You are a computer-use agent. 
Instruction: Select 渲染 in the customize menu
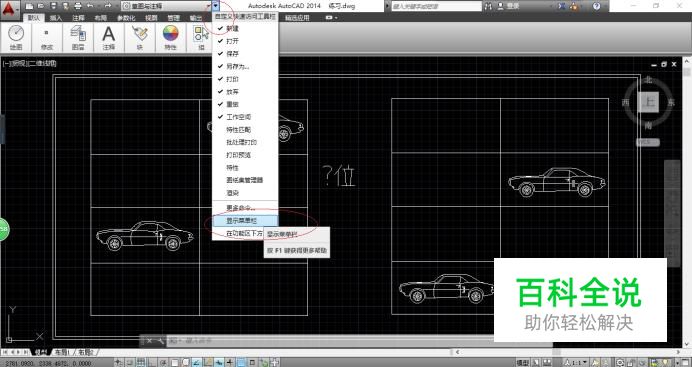[245, 193]
